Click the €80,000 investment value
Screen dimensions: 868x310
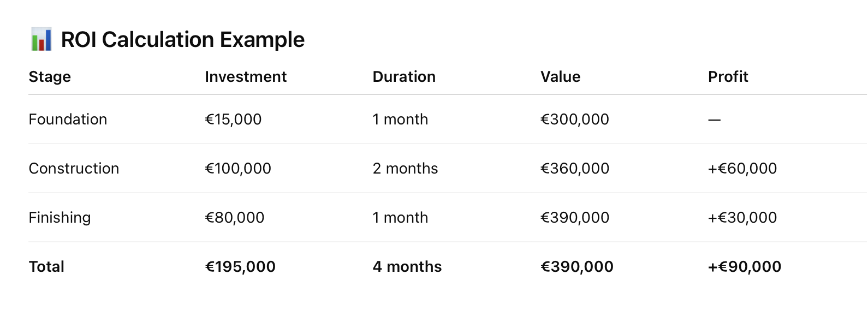235,218
